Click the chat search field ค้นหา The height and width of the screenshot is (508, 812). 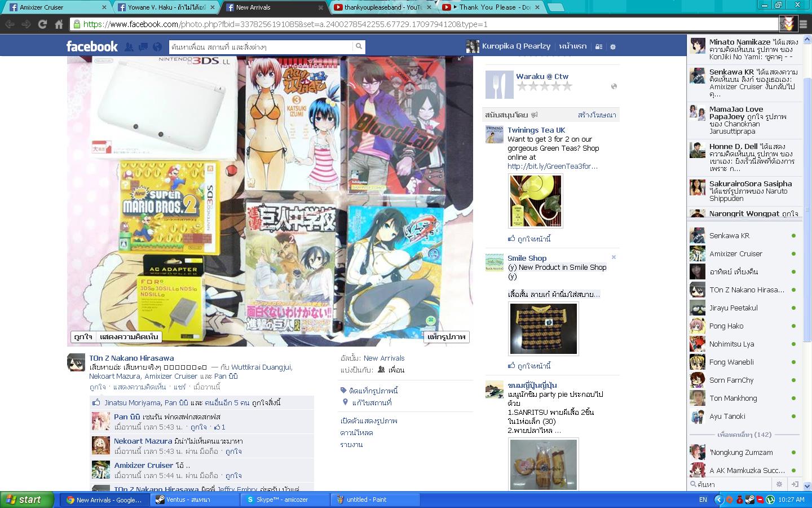click(x=730, y=484)
